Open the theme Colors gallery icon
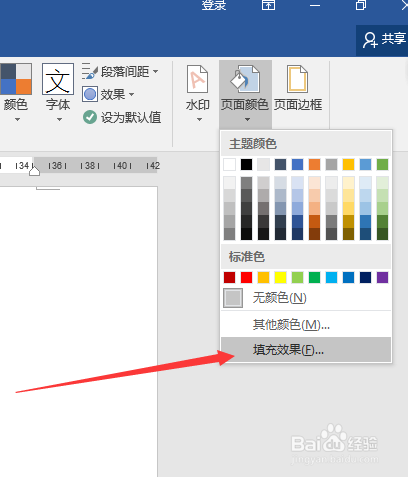This screenshot has width=408, height=477. coord(16,79)
